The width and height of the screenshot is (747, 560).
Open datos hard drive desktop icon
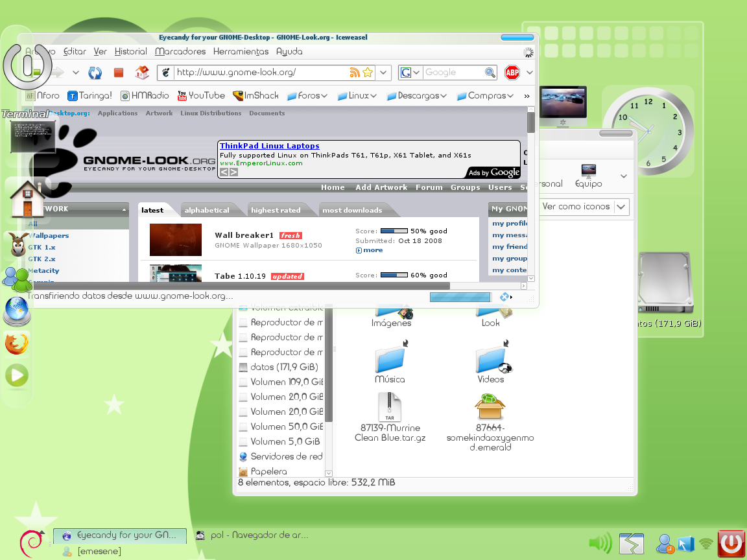(666, 290)
